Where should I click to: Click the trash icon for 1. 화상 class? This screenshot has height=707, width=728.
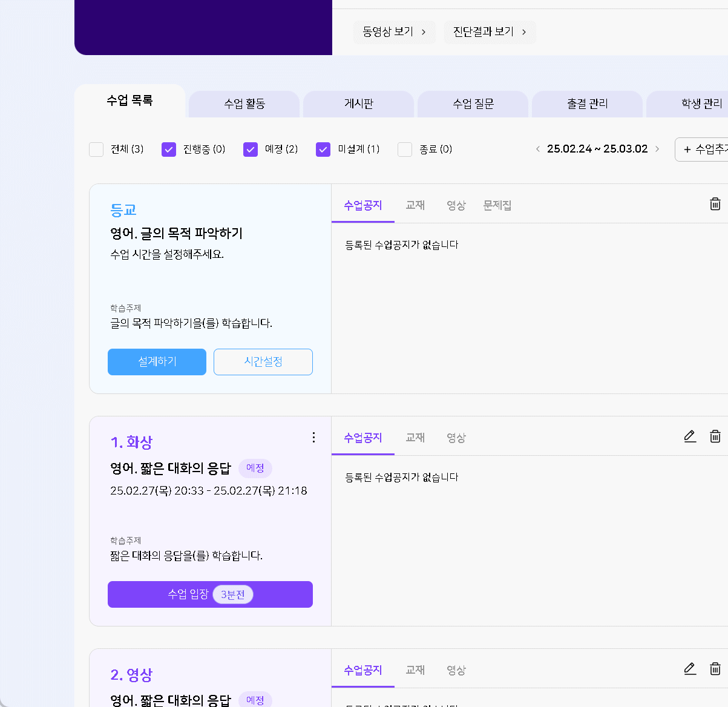click(x=715, y=436)
